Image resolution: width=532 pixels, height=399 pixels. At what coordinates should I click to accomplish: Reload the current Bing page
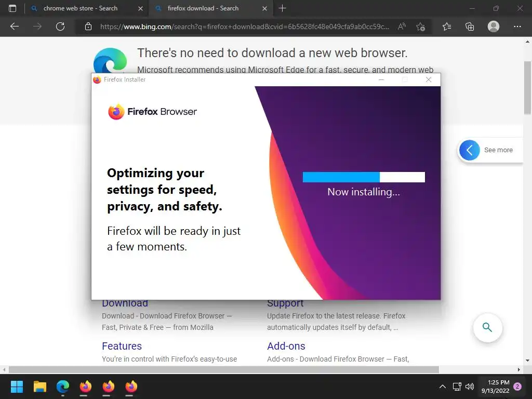pos(60,26)
